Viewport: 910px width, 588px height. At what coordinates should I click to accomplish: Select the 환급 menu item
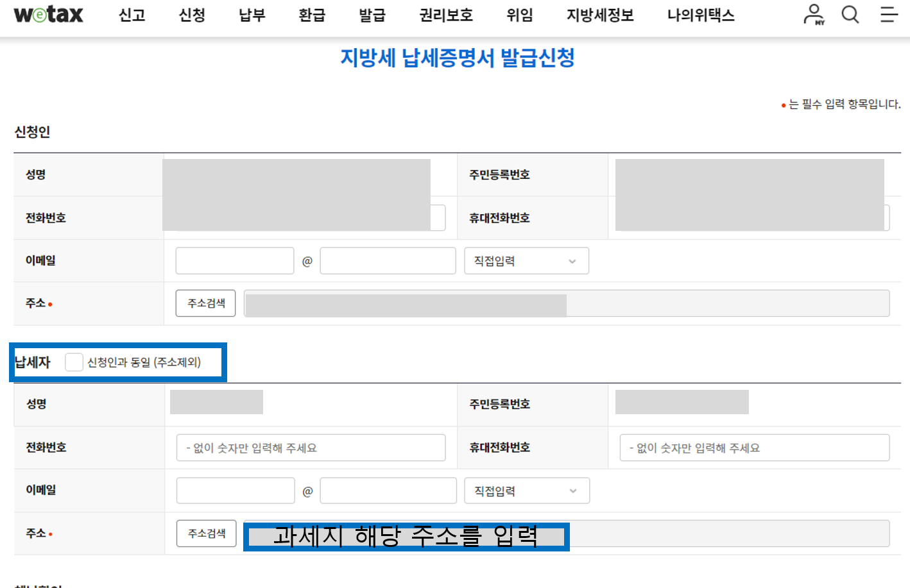point(312,15)
